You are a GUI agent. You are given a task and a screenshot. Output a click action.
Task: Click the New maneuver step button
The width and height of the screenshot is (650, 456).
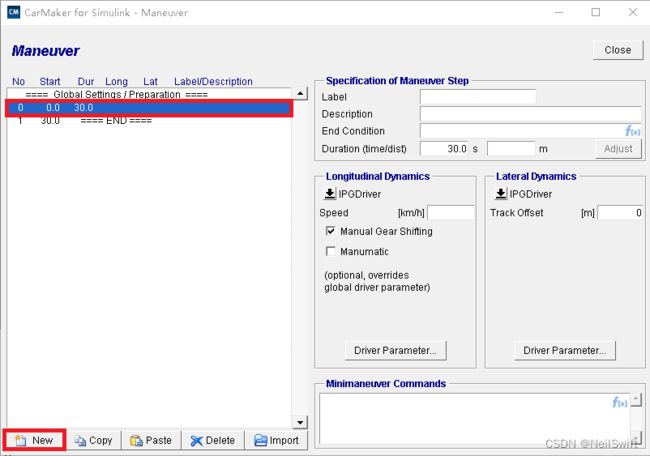[x=34, y=440]
